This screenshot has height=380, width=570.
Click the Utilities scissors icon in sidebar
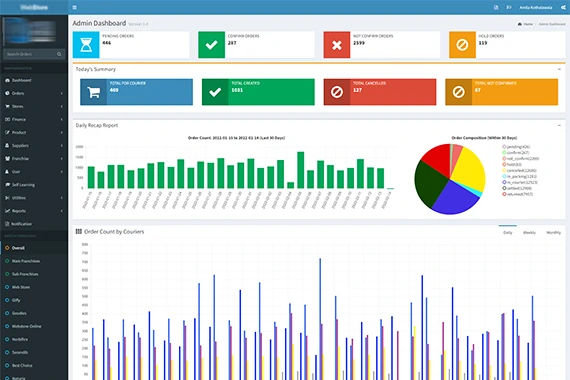pos(7,198)
